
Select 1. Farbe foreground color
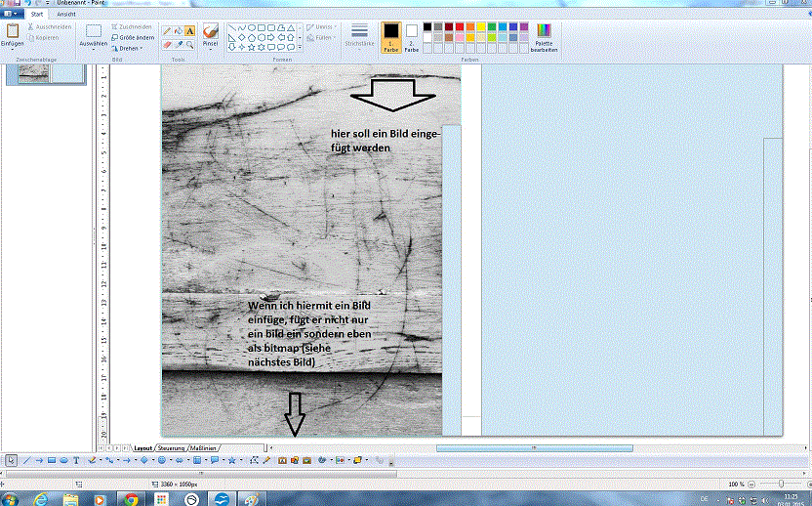(x=390, y=37)
